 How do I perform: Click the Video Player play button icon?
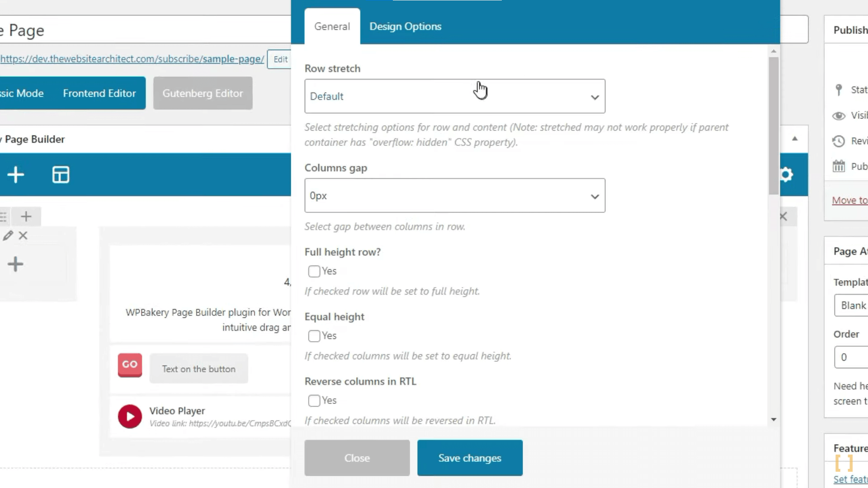click(129, 415)
